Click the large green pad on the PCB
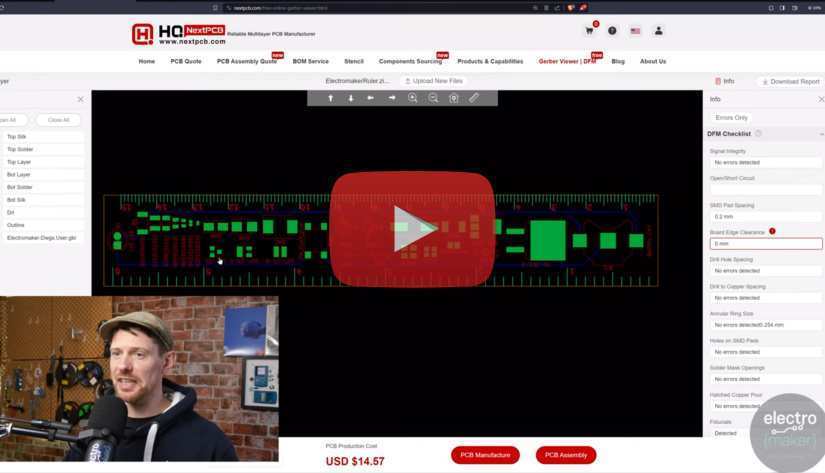Image resolution: width=825 pixels, height=473 pixels. (548, 240)
